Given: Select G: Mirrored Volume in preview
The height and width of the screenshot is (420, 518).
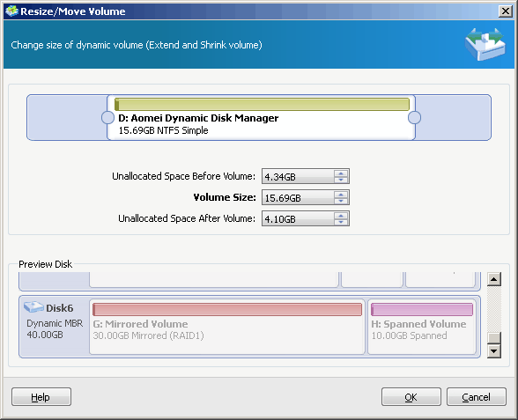Looking at the screenshot, I should (227, 327).
